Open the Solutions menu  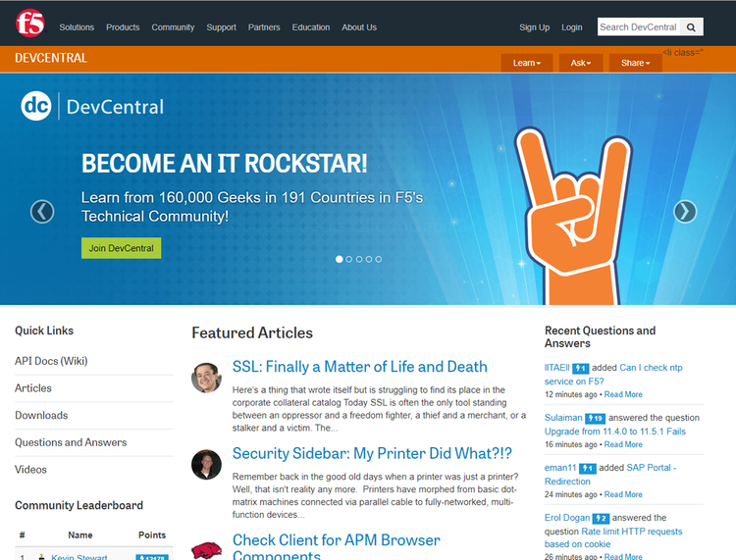pos(77,27)
